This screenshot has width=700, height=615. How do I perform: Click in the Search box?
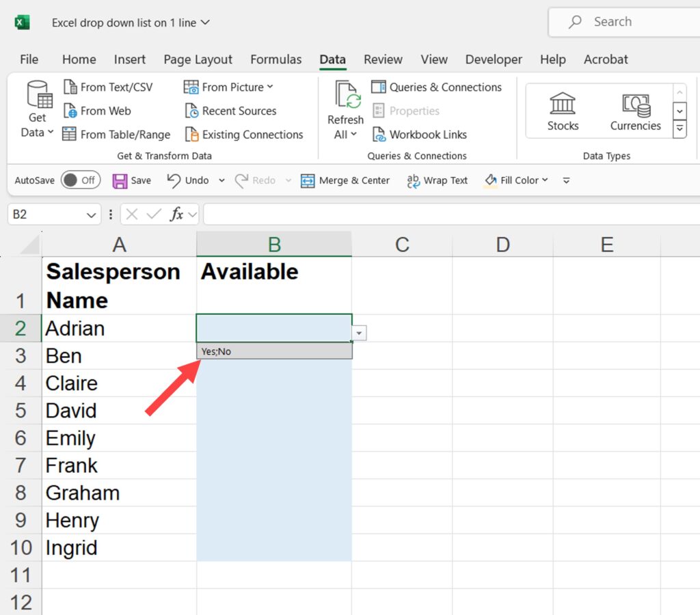(625, 22)
